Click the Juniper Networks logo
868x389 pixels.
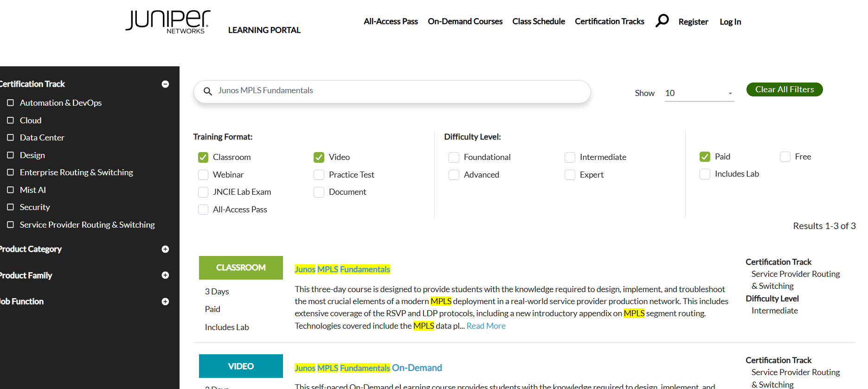tap(168, 22)
